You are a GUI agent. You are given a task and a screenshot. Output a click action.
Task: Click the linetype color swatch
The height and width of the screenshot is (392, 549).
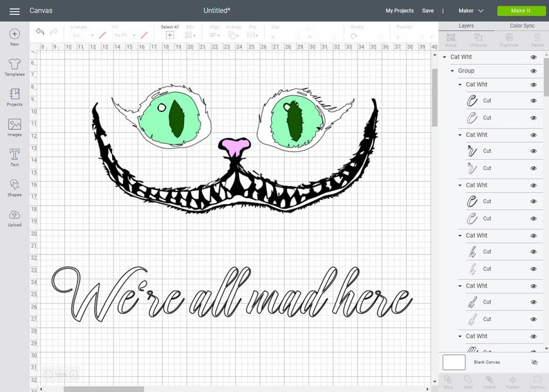(102, 35)
